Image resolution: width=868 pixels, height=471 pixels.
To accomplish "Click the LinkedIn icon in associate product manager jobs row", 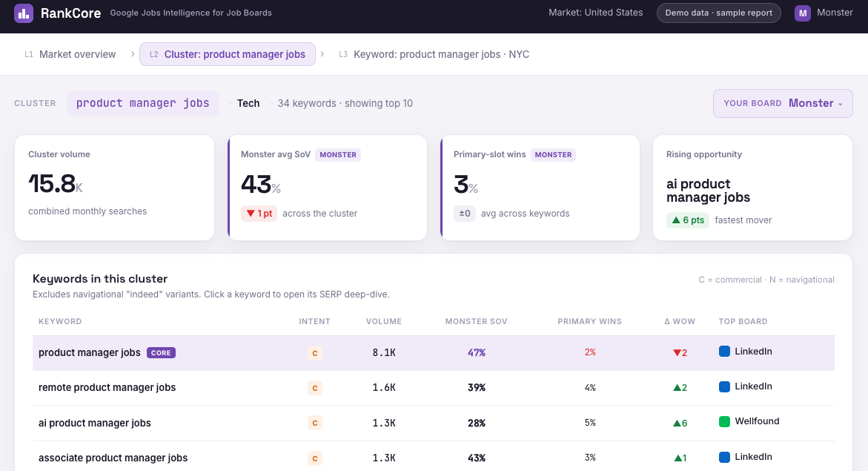I will [724, 457].
